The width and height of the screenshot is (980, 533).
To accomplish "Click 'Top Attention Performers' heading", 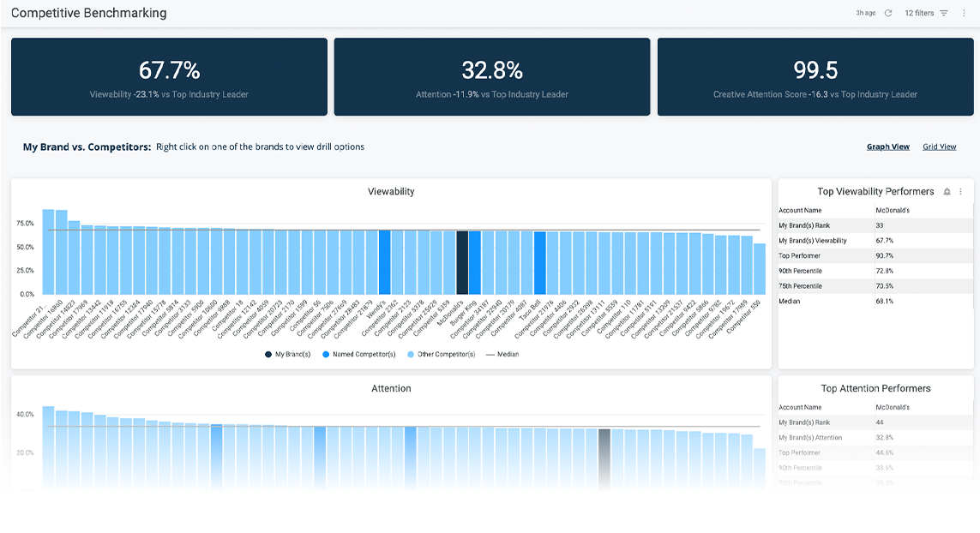I will tap(875, 389).
